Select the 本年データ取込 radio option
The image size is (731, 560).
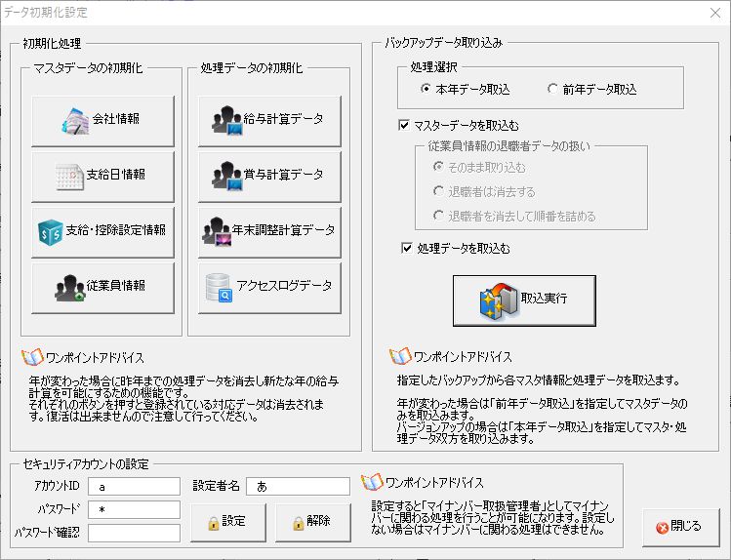point(426,90)
